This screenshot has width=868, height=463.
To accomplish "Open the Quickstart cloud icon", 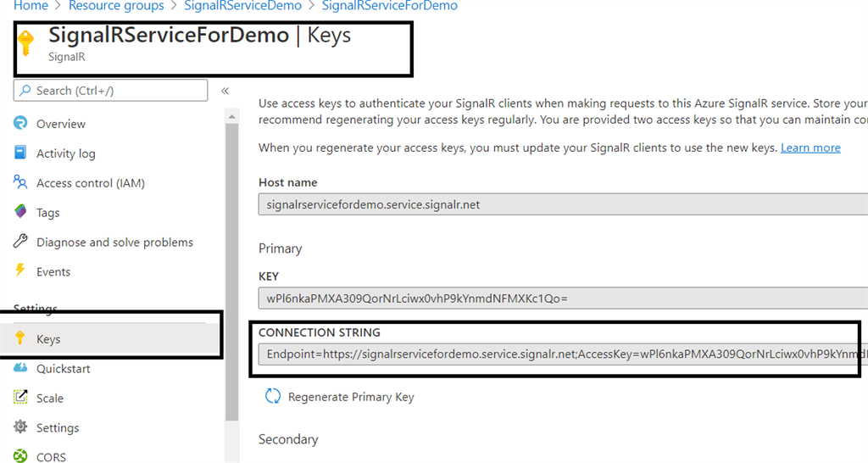I will (x=20, y=368).
